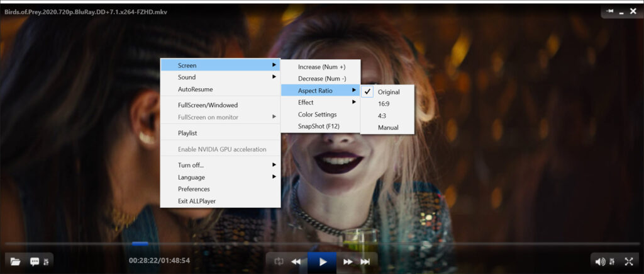Screen dimensions: 644x274
Task: Open a file with the folder icon
Action: click(x=16, y=261)
